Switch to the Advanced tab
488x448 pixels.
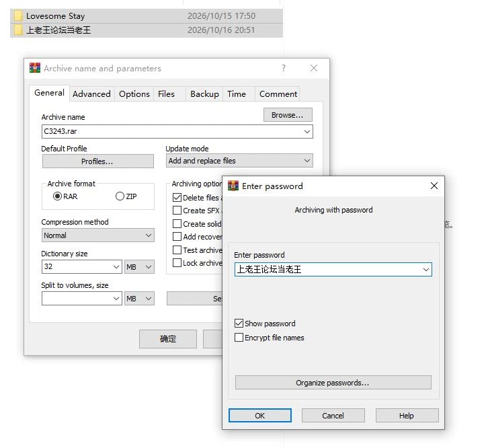coord(91,94)
